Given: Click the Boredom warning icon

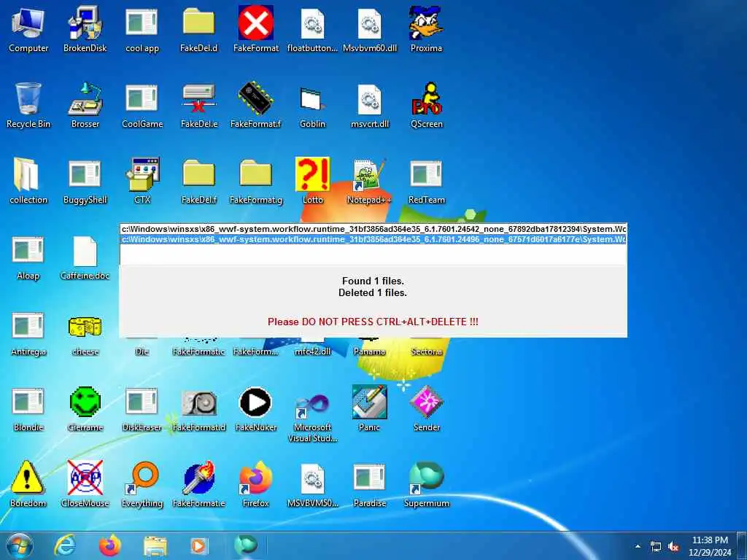Looking at the screenshot, I should pos(28,484).
